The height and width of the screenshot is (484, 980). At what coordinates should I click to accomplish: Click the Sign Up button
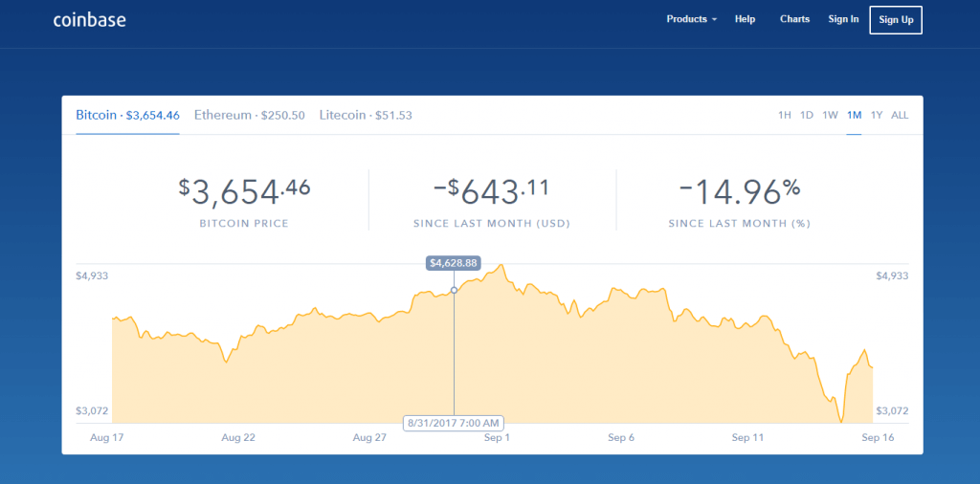[x=896, y=20]
